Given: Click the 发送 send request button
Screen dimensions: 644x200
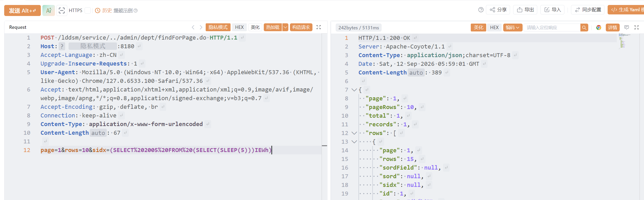Looking at the screenshot, I should click(x=23, y=10).
